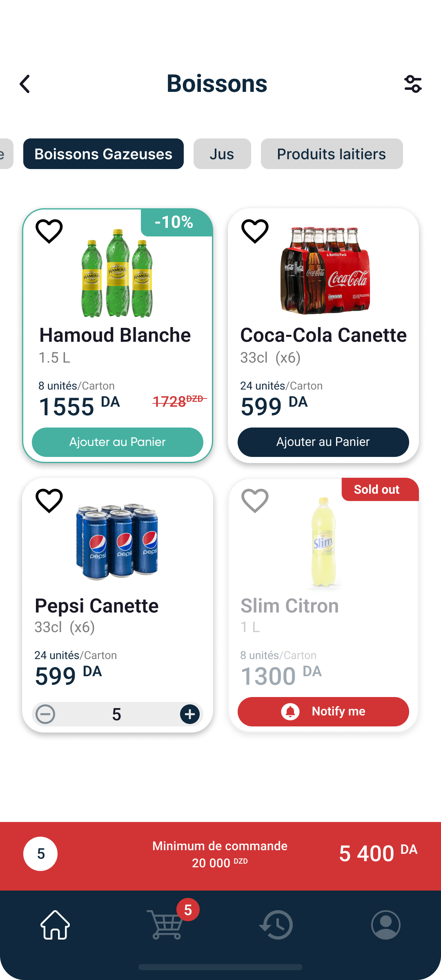Add Coca-Cola Canette to the cart
The image size is (441, 980).
323,442
